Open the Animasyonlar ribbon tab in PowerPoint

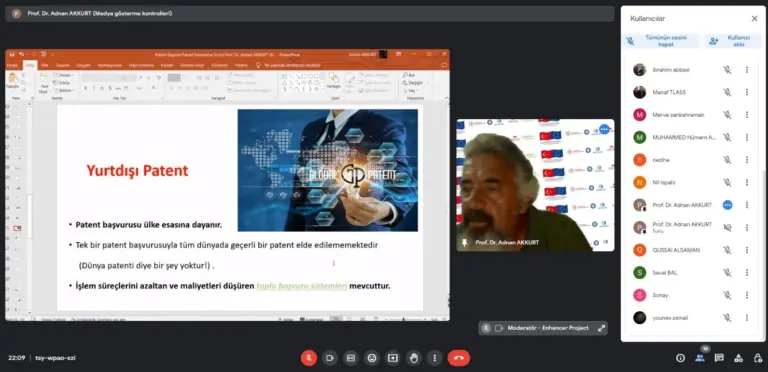(110, 65)
